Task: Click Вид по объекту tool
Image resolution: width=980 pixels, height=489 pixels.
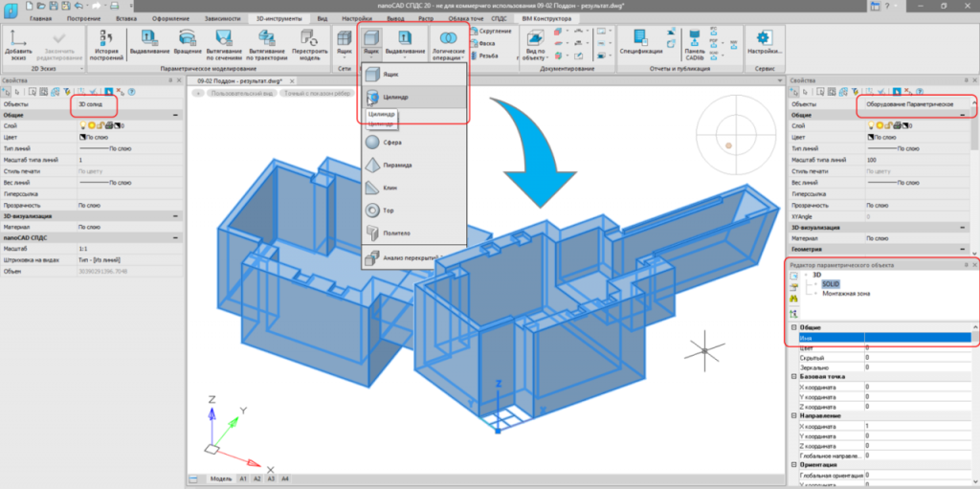Action: point(535,45)
